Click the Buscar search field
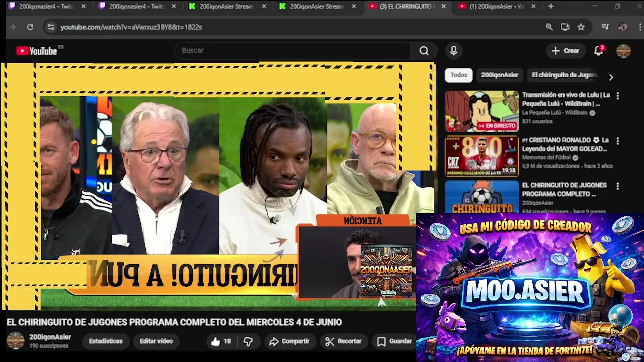Screen dimensions: 644x362 pos(292,50)
